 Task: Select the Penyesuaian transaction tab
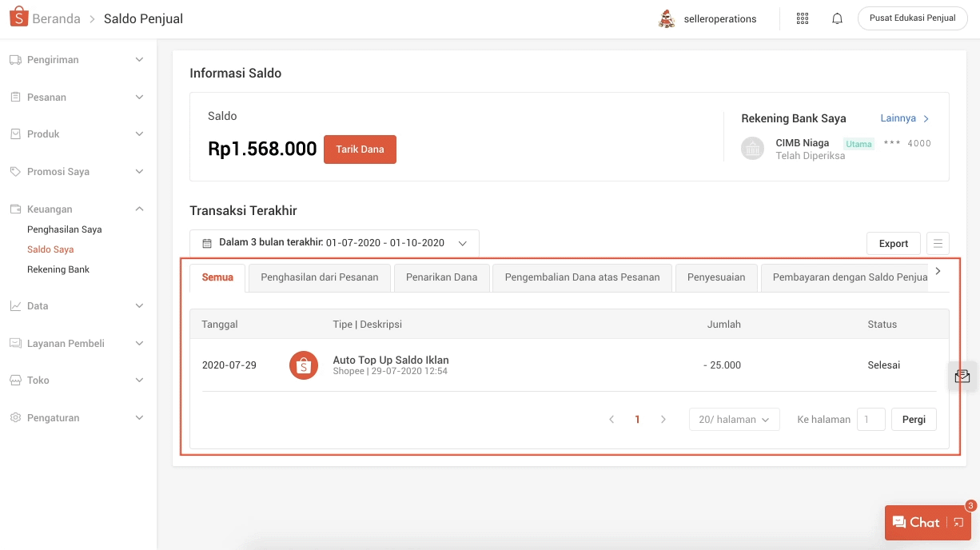pos(716,277)
